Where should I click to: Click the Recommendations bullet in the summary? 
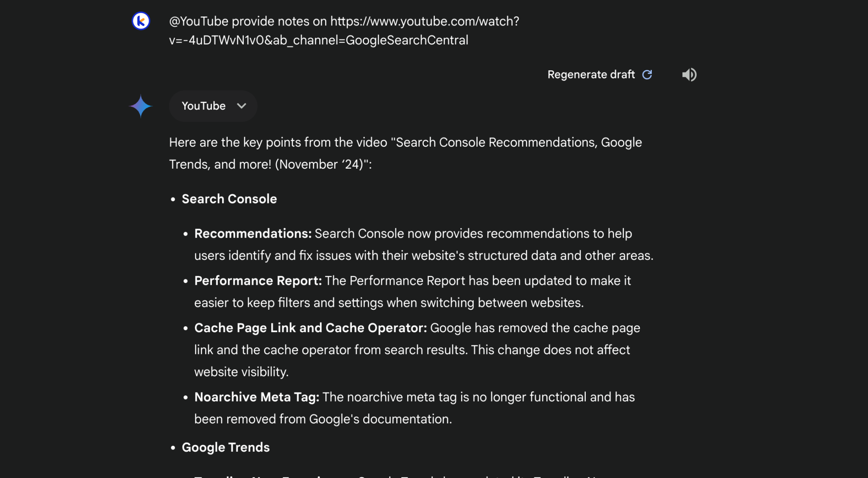point(252,233)
